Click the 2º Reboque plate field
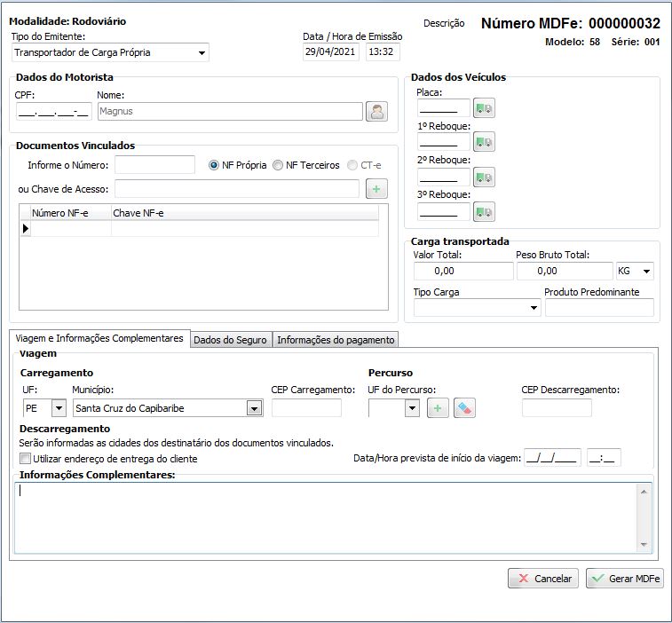672x623 pixels. pyautogui.click(x=444, y=177)
